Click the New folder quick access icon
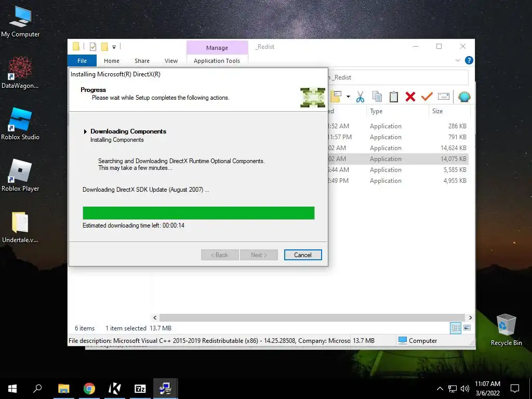 [104, 47]
